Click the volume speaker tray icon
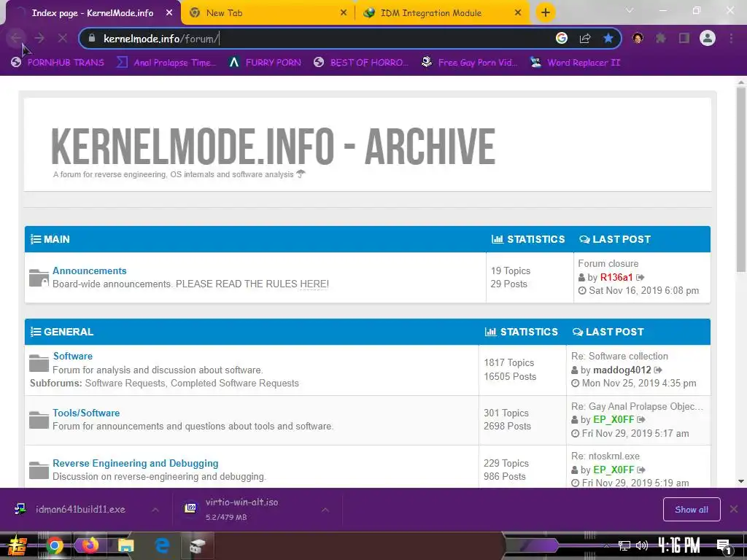Viewport: 747px width, 560px height. [642, 545]
